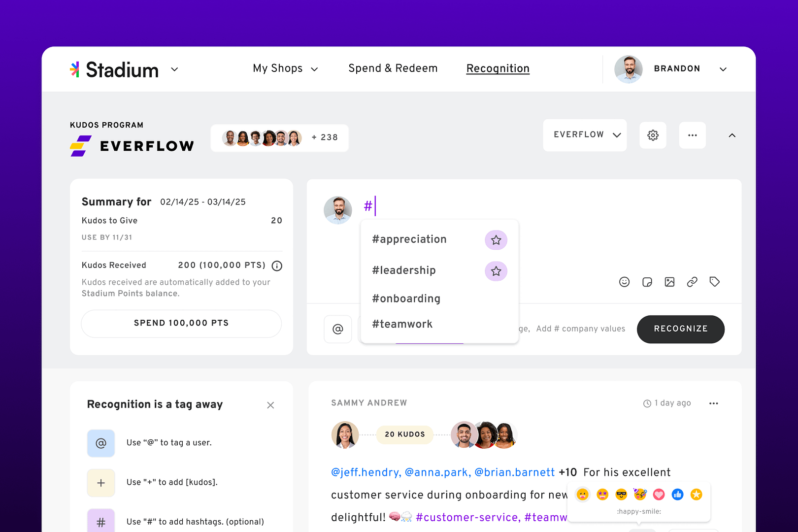Screen dimensions: 798x532
Task: Open the My Shops menu
Action: click(285, 68)
